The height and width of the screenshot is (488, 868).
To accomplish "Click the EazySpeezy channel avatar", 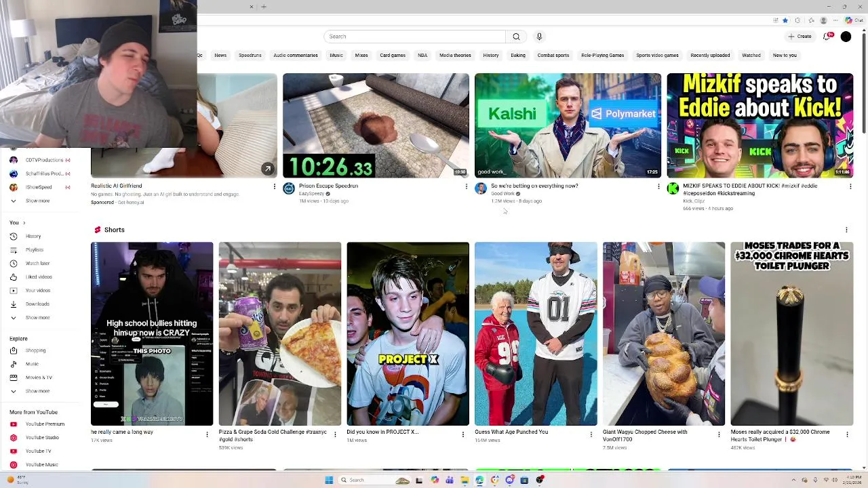I will (x=289, y=188).
